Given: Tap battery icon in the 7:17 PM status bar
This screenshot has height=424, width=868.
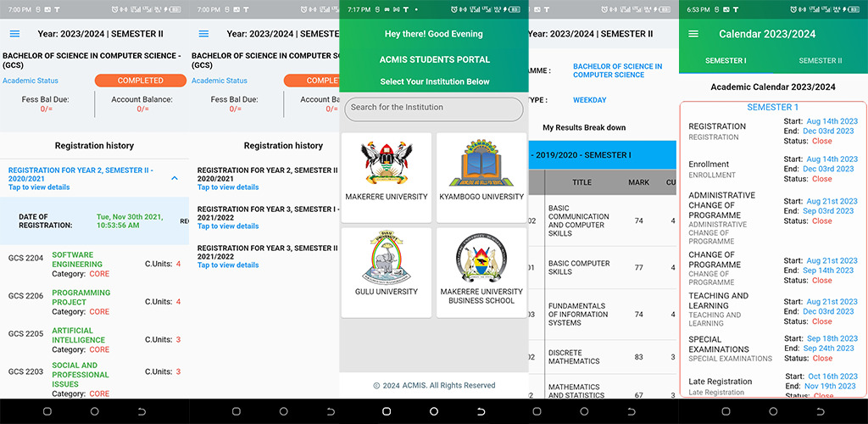Looking at the screenshot, I should point(515,9).
